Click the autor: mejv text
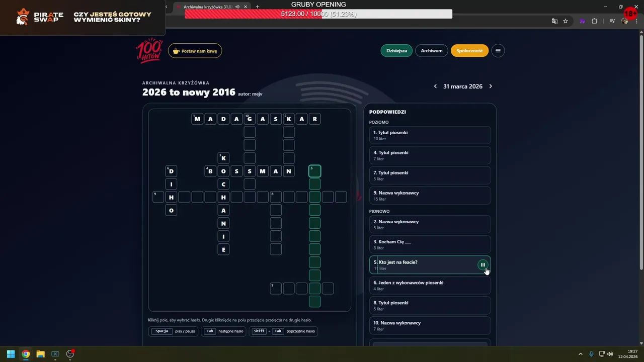This screenshot has height=362, width=644. (250, 94)
